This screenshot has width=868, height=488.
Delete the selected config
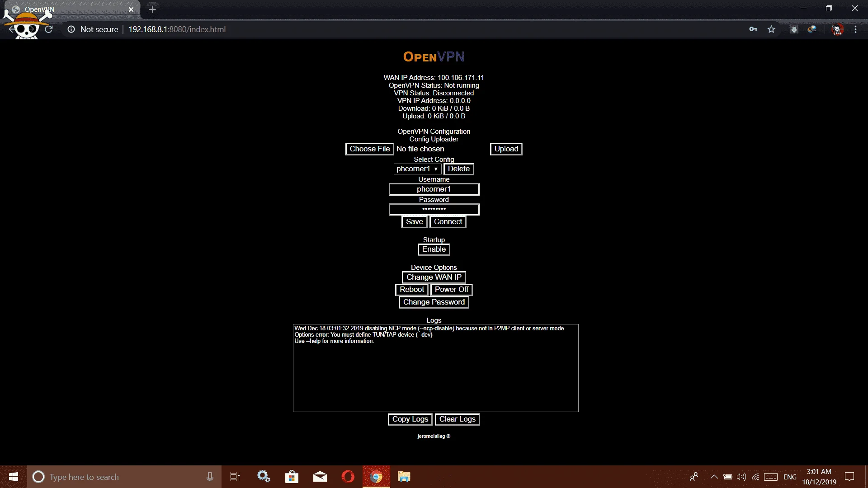tap(458, 169)
